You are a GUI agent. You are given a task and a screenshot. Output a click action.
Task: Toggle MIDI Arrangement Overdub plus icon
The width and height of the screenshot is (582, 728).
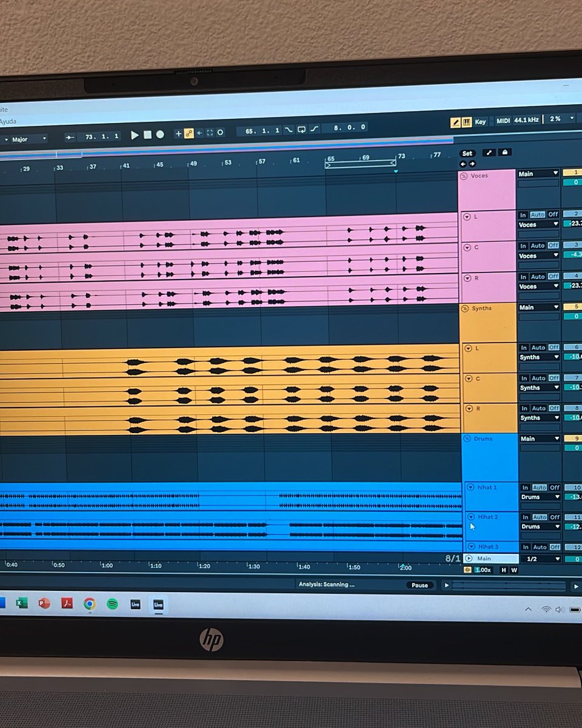point(178,133)
